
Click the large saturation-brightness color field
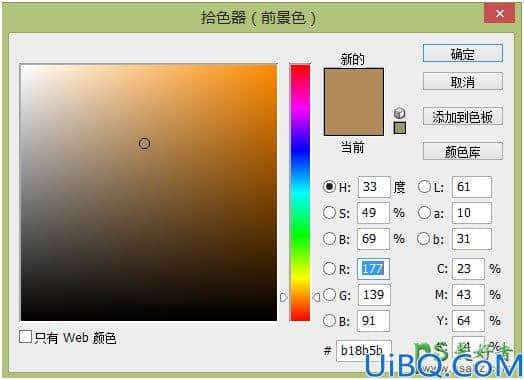tap(148, 193)
